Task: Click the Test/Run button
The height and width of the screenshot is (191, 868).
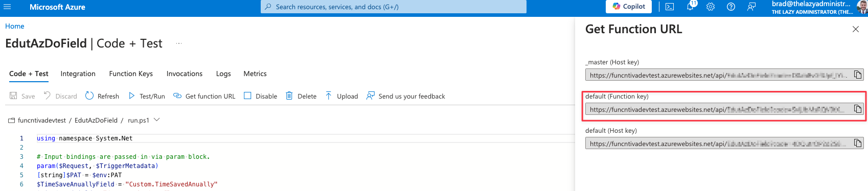Action: [x=147, y=96]
